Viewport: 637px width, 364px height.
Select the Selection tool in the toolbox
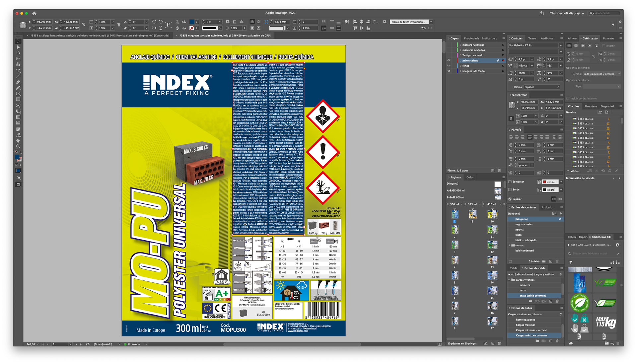click(x=18, y=41)
